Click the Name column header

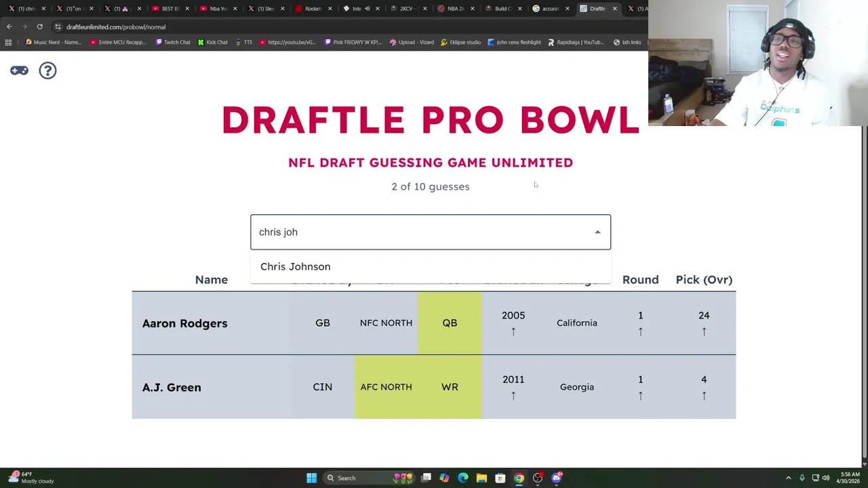(211, 279)
